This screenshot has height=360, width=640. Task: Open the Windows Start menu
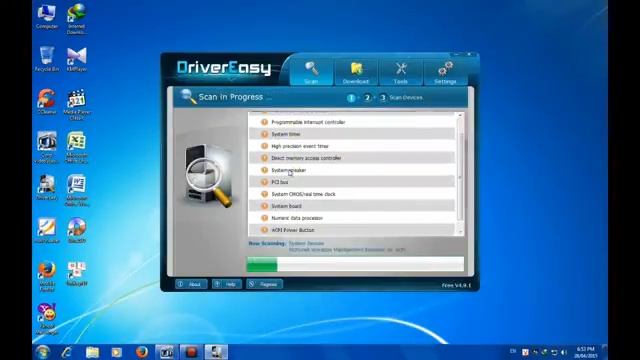[42, 352]
